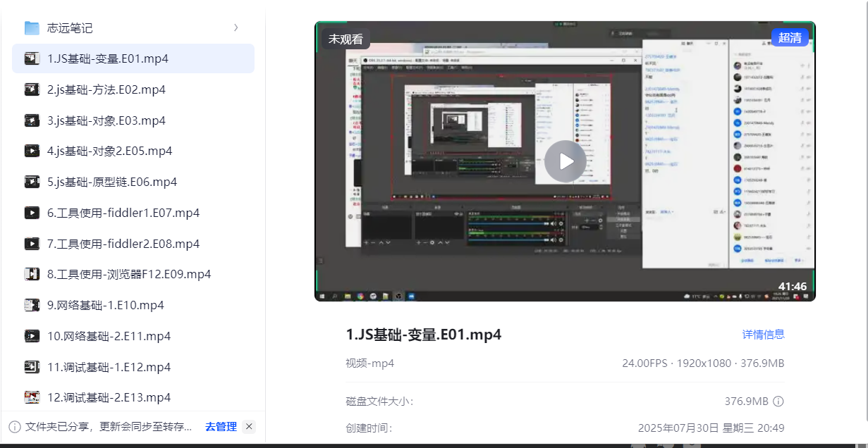The height and width of the screenshot is (448, 868).
Task: Click the 磁盘文件大小 label
Action: (380, 402)
